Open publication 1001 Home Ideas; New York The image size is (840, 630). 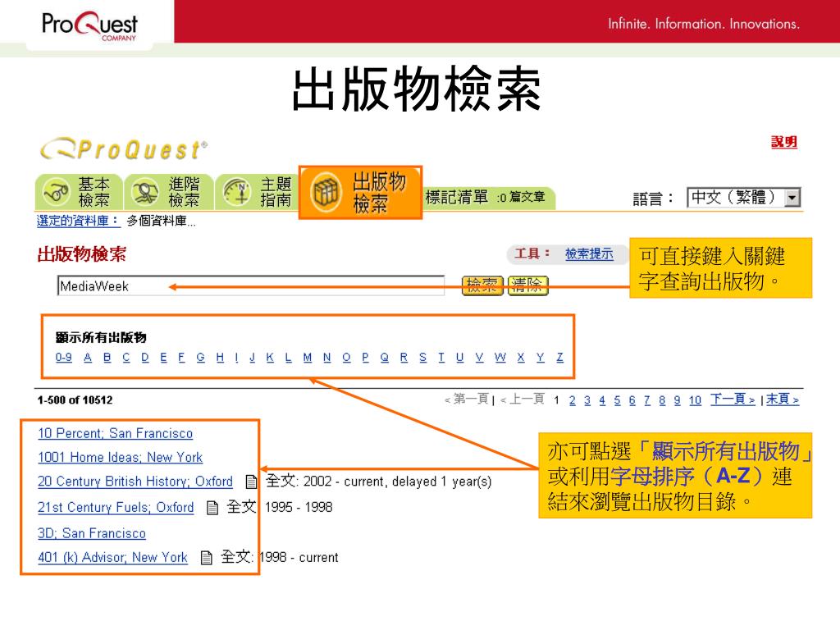pyautogui.click(x=120, y=458)
